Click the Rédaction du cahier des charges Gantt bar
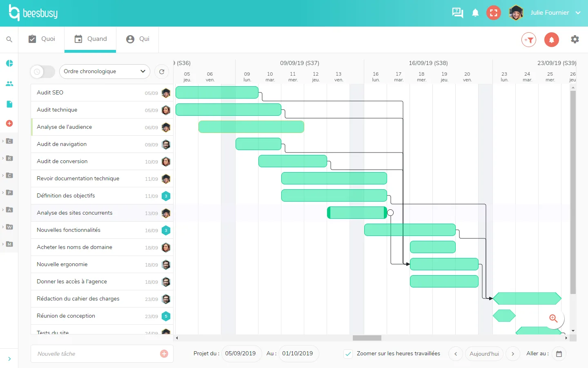The height and width of the screenshot is (368, 588). point(527,298)
